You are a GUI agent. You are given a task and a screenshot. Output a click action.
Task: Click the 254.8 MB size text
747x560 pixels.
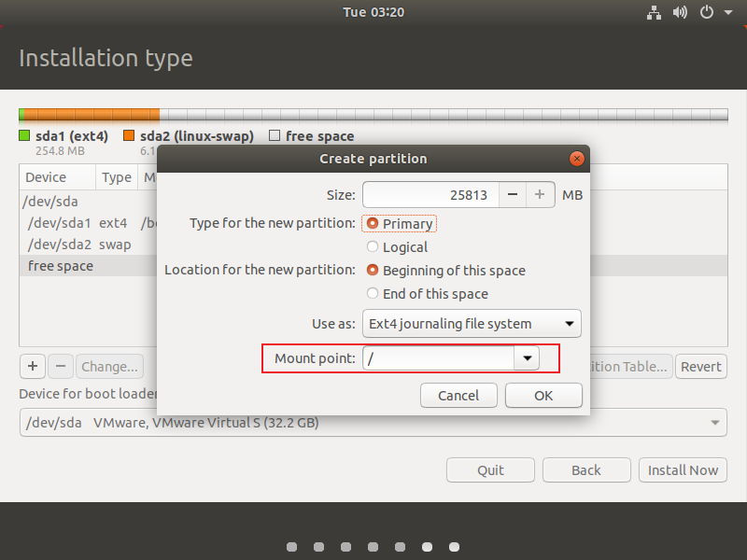pos(60,151)
